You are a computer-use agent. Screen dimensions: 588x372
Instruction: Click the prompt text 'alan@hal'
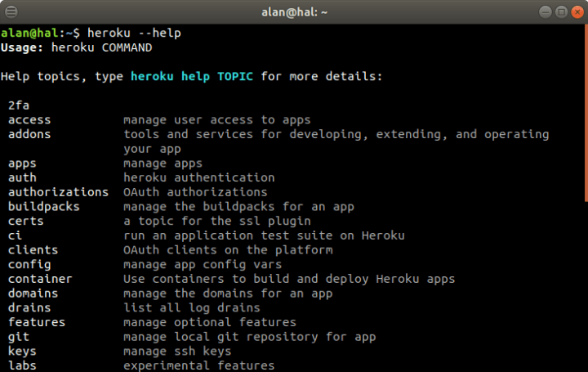pyautogui.click(x=29, y=33)
